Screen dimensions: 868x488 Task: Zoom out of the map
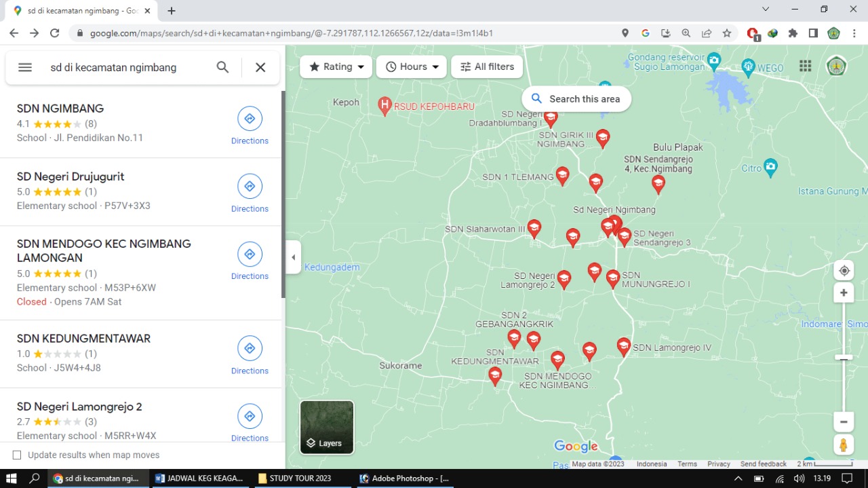844,421
